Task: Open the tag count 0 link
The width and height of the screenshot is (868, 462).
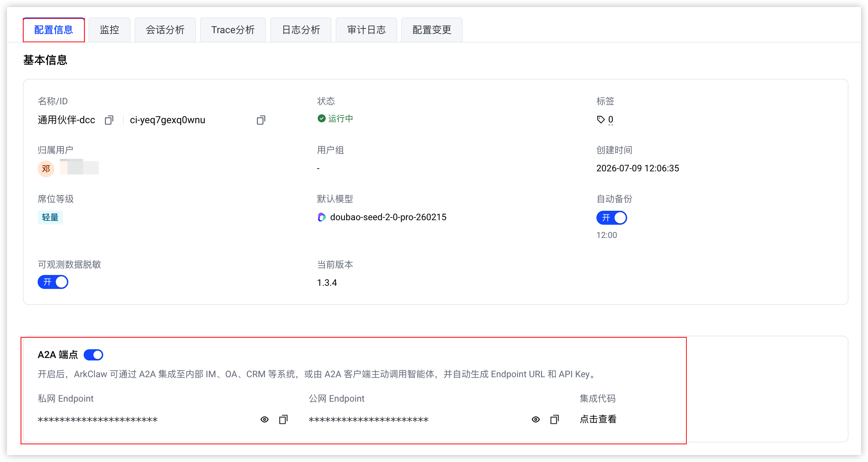Action: 611,120
